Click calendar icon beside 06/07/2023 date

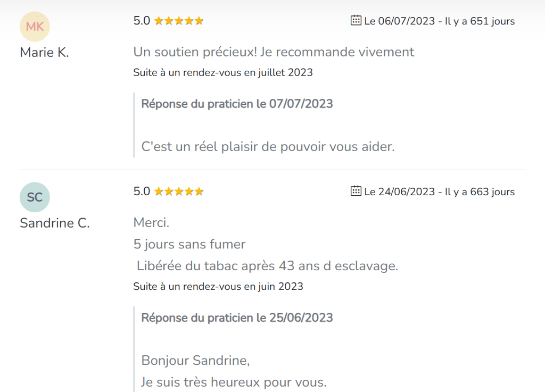coord(356,21)
